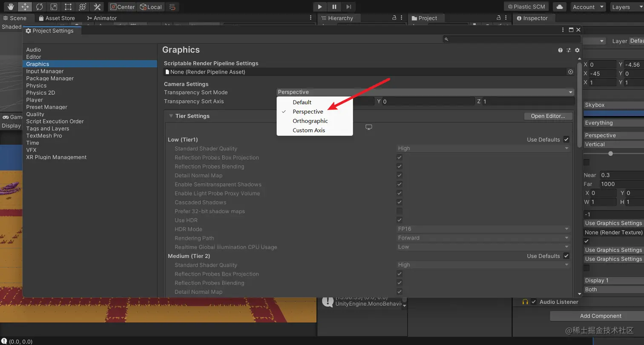Click the Play button
The width and height of the screenshot is (644, 345).
[x=320, y=7]
